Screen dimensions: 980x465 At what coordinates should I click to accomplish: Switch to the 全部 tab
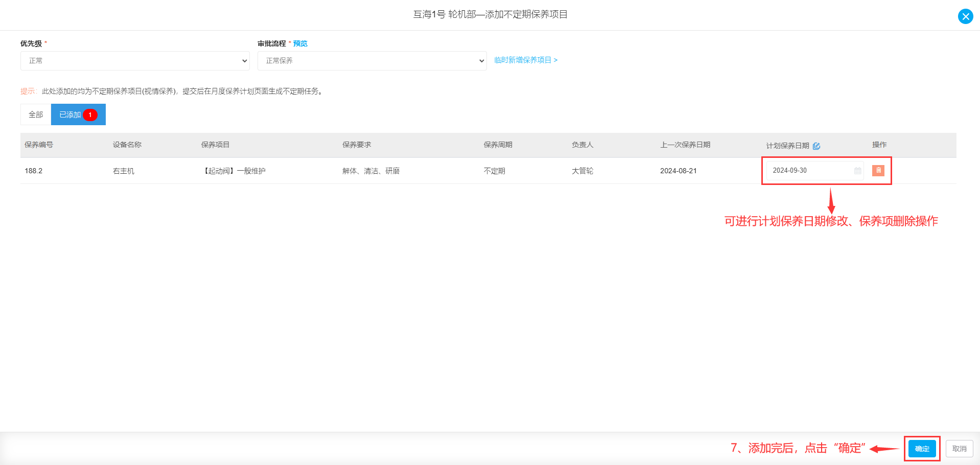[x=36, y=114]
